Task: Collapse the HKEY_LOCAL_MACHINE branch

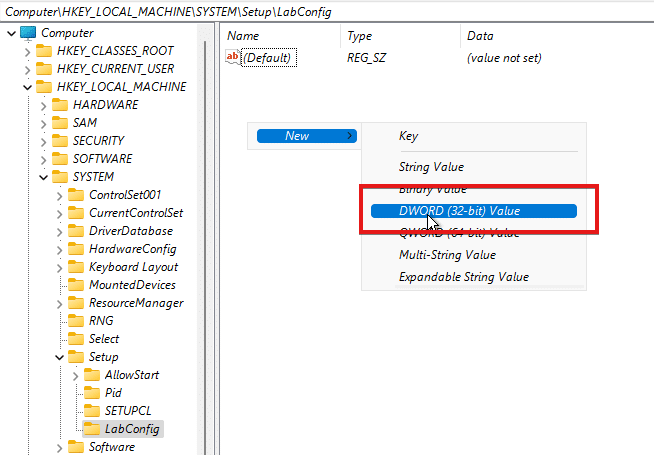Action: click(x=26, y=87)
